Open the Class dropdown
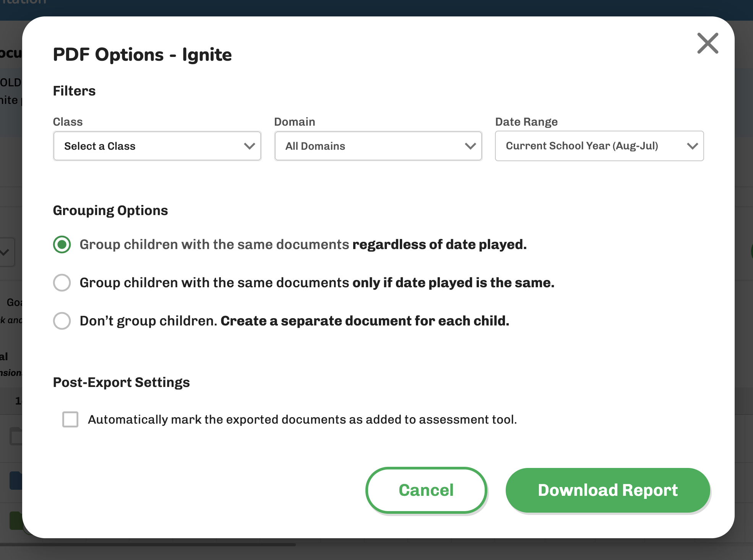The image size is (753, 560). coord(157,146)
